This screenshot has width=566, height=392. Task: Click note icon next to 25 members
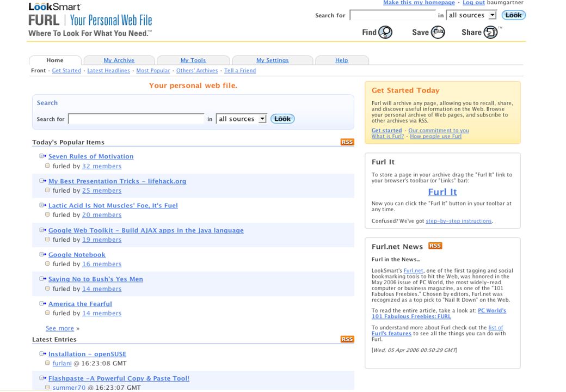(x=47, y=190)
